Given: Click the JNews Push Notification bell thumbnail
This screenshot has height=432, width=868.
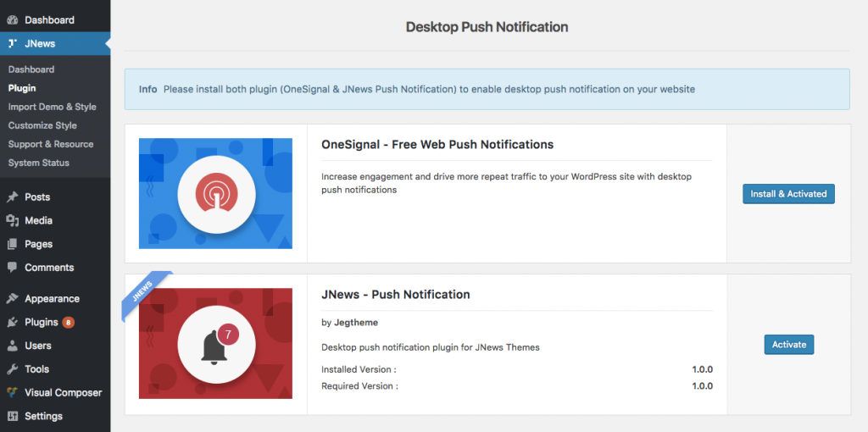Looking at the screenshot, I should coord(215,344).
